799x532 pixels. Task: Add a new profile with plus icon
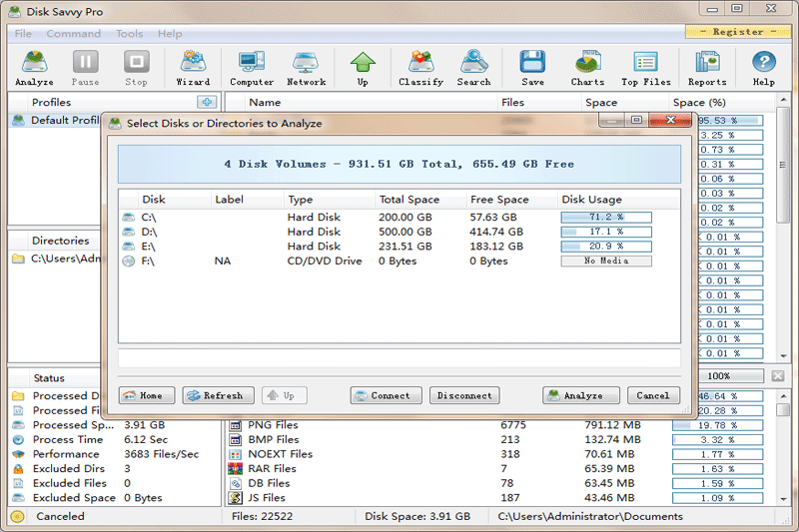207,102
